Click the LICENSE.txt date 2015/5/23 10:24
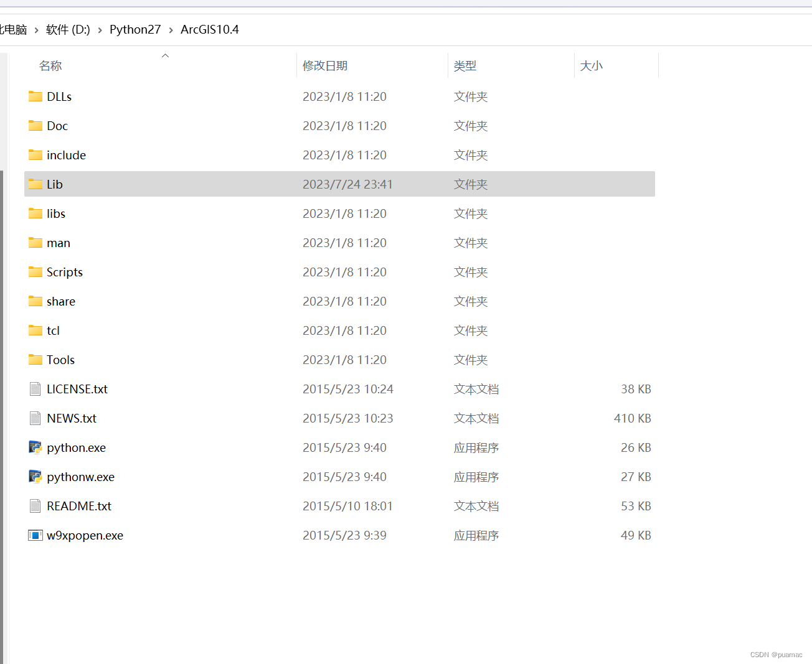The image size is (812, 664). (348, 389)
